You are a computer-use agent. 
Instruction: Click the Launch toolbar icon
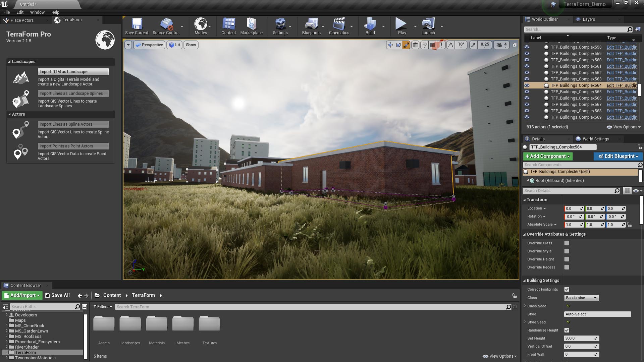pyautogui.click(x=428, y=24)
